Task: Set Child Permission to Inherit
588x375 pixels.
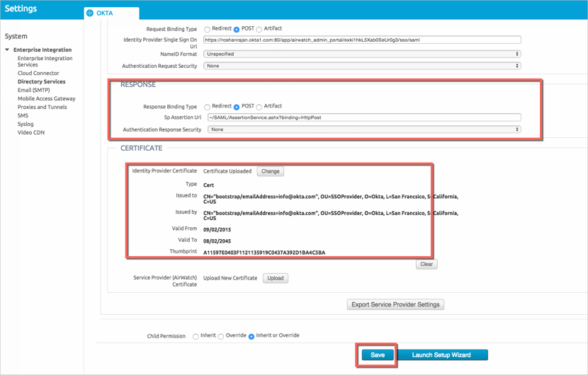Action: (196, 336)
